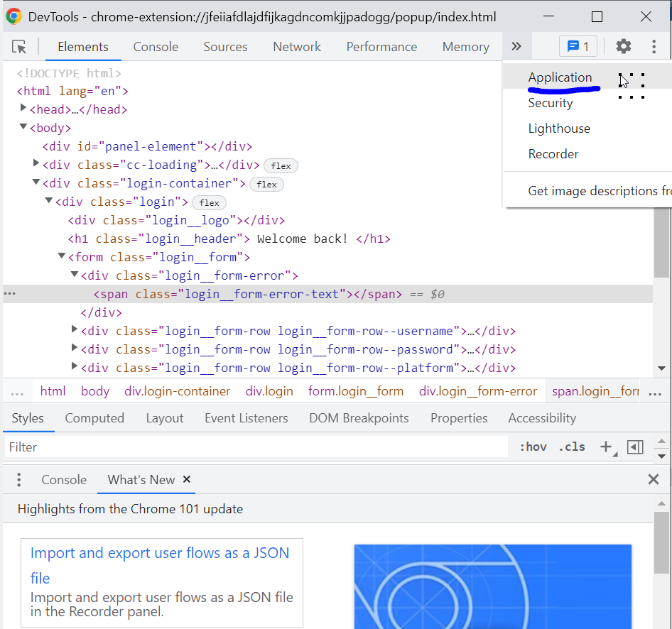The width and height of the screenshot is (672, 629).
Task: Select the Styles pane tab
Action: (28, 418)
